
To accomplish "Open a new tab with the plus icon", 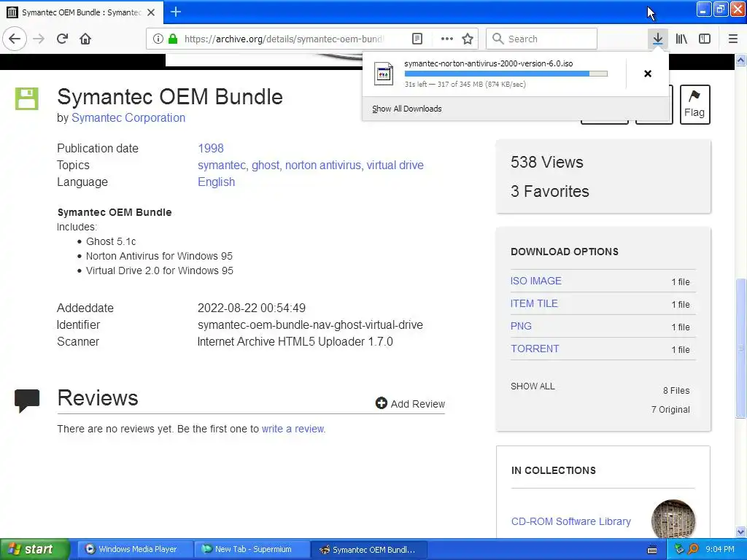I will [176, 12].
